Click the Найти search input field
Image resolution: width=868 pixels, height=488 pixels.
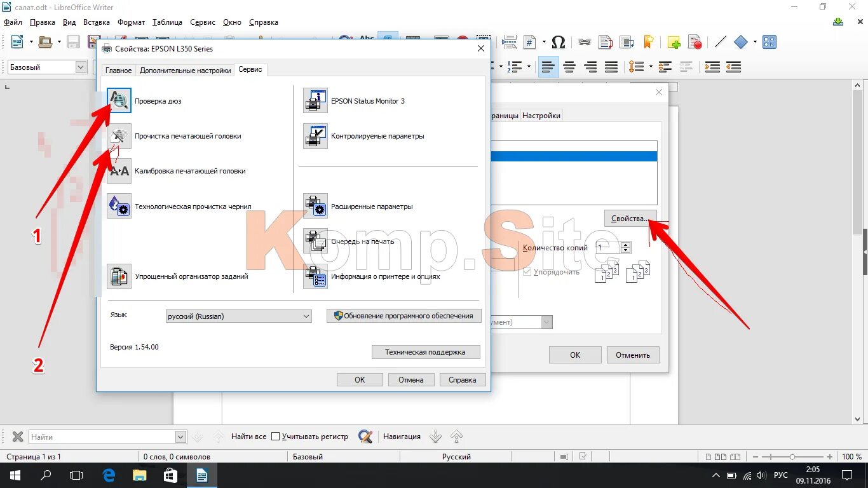pyautogui.click(x=102, y=437)
